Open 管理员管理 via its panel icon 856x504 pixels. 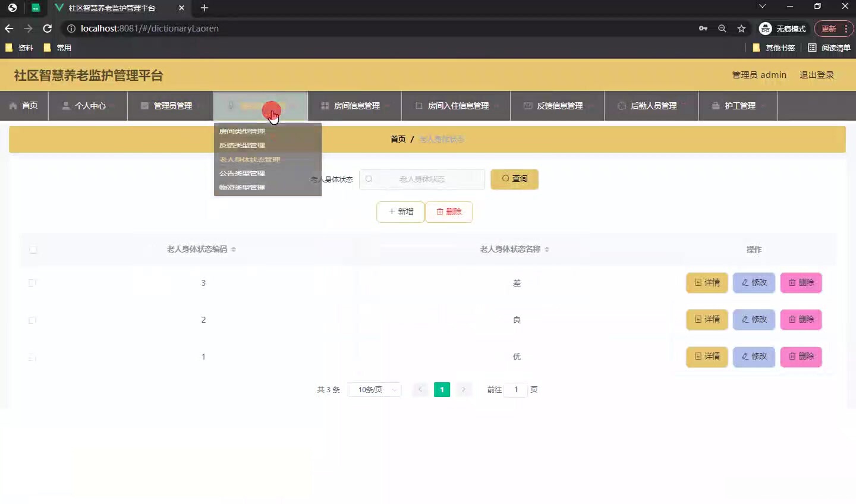[x=143, y=106]
